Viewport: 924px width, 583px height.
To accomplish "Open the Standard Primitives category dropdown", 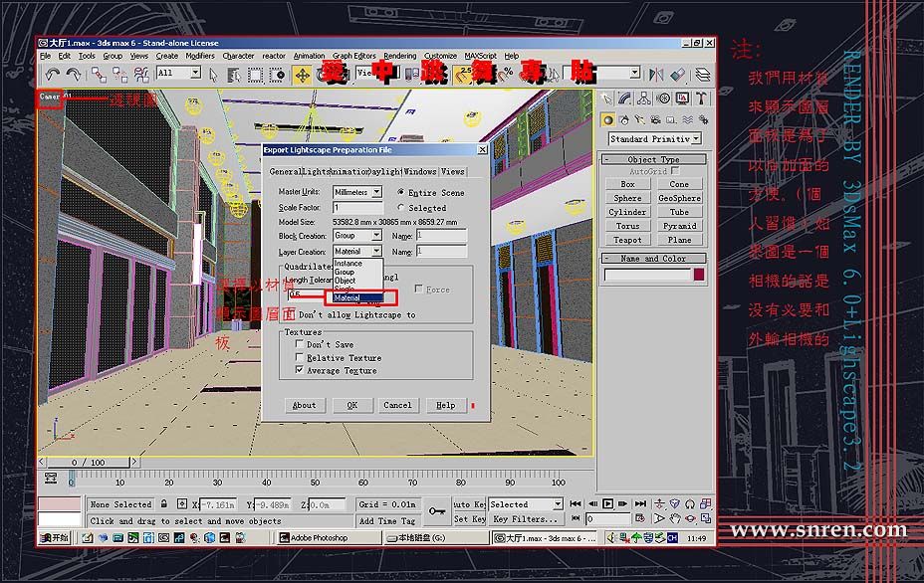I will [x=695, y=138].
